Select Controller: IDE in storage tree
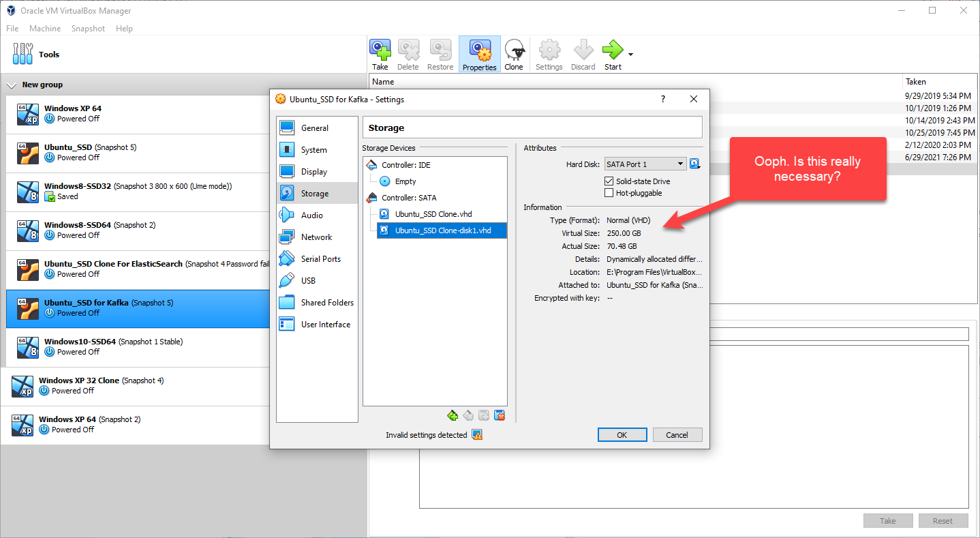Viewport: 980px width, 538px height. pos(405,165)
